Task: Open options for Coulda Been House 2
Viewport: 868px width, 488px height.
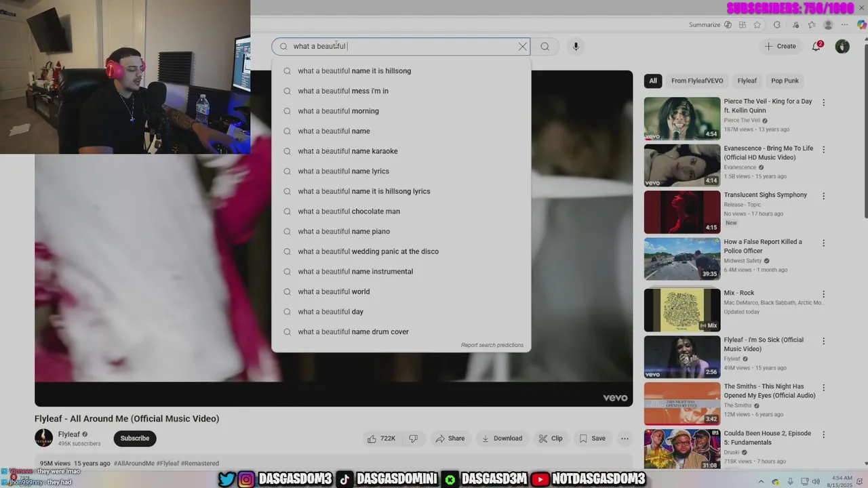Action: click(x=824, y=435)
